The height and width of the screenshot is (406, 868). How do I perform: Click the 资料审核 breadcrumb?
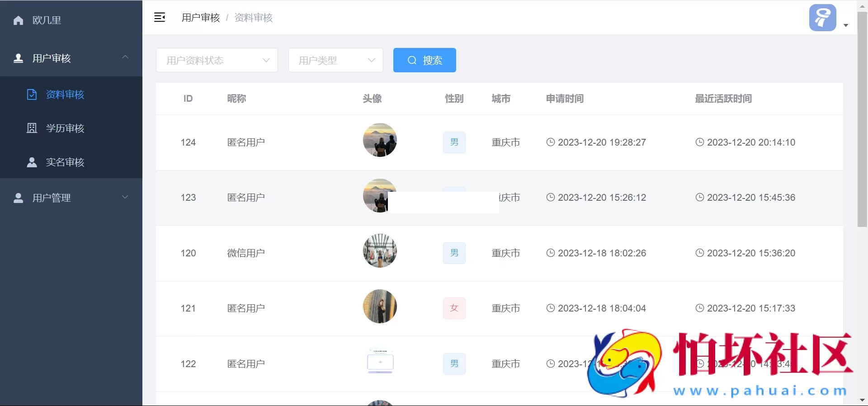[254, 18]
